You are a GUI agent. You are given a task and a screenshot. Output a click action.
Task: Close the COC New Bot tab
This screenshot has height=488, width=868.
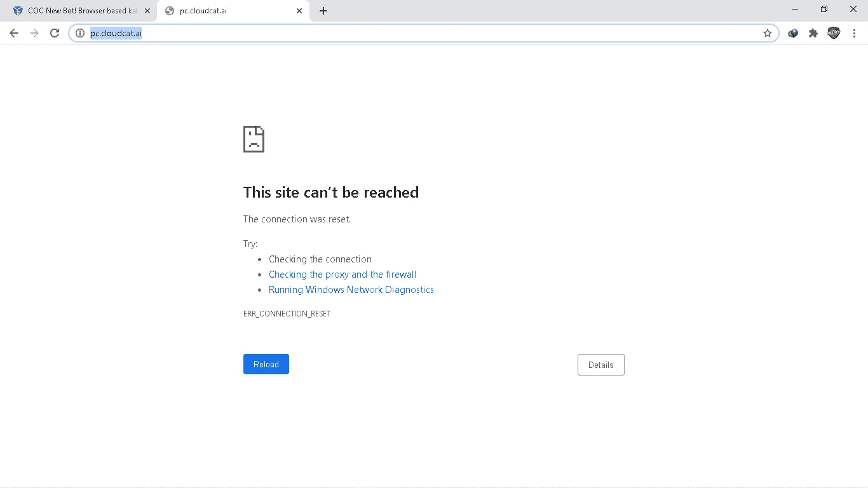(x=147, y=11)
